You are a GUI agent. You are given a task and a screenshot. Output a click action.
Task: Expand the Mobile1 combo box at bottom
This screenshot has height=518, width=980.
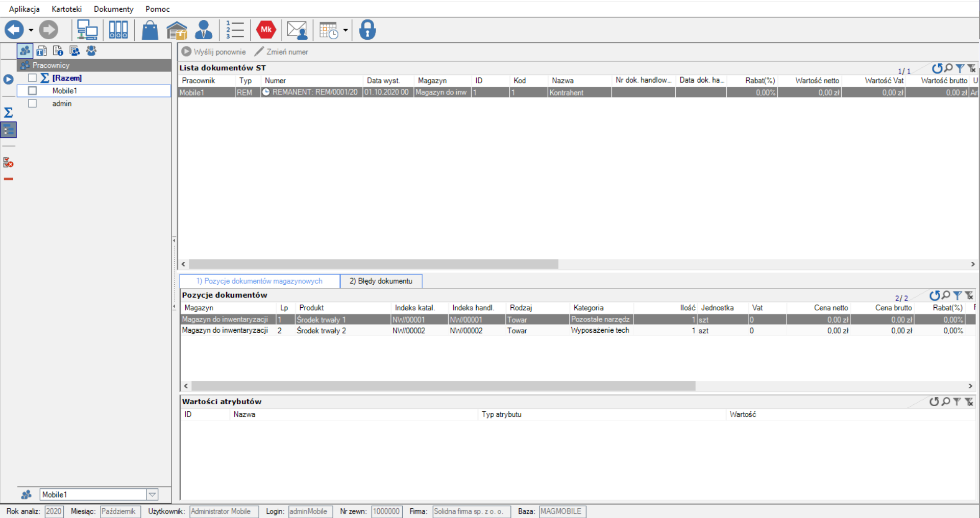[152, 495]
